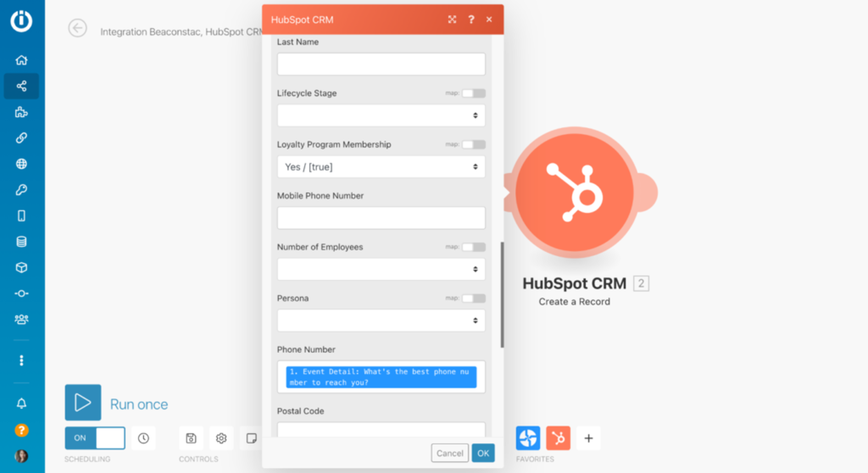Click the Mobile Phone Number field
The height and width of the screenshot is (473, 868).
click(381, 218)
